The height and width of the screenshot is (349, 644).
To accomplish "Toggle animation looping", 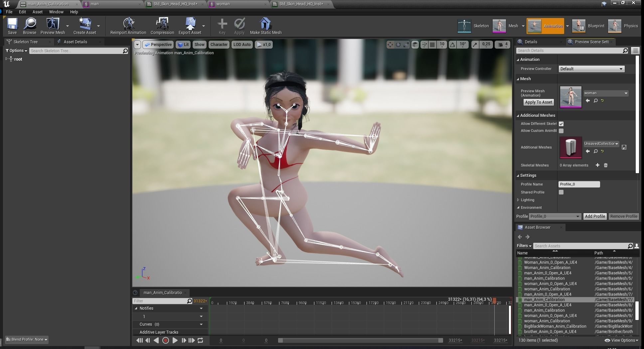I will coord(200,340).
